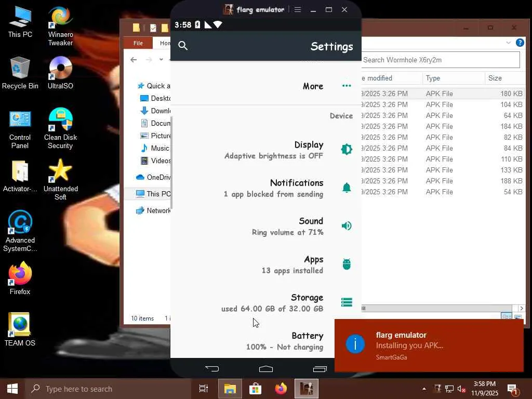Click flarg emulator taskbar button
Screen dimensions: 532x399
[307, 389]
